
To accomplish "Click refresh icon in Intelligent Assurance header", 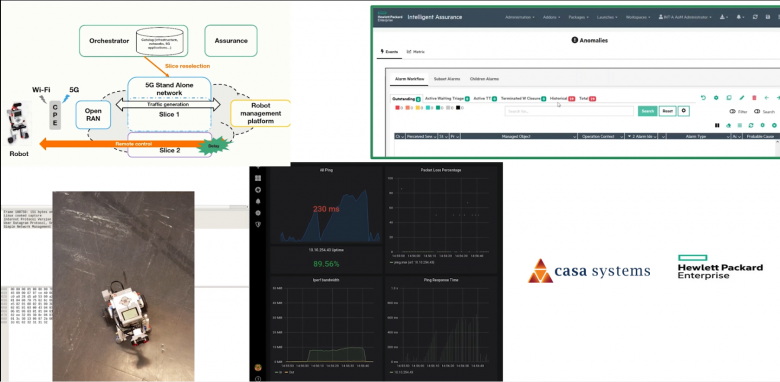I will pos(755,17).
